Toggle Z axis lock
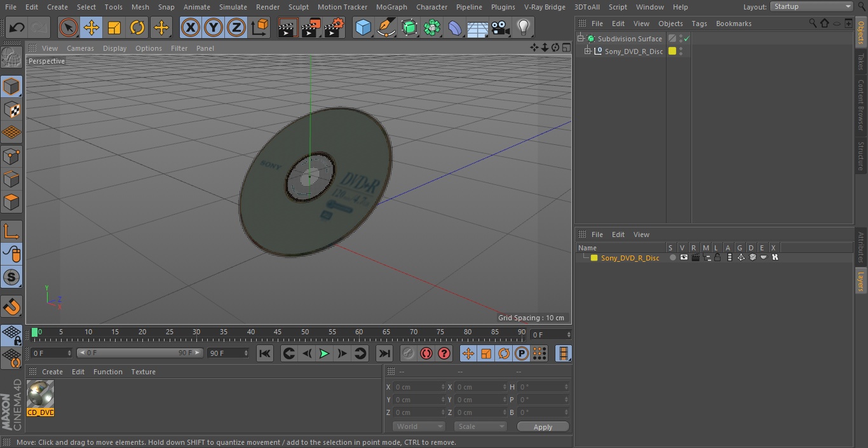This screenshot has width=868, height=448. (x=236, y=27)
